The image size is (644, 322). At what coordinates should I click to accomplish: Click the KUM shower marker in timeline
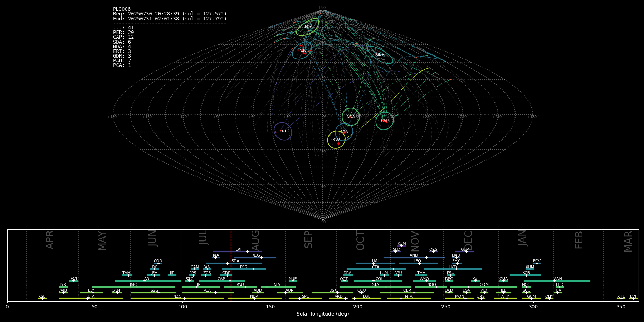(x=402, y=246)
